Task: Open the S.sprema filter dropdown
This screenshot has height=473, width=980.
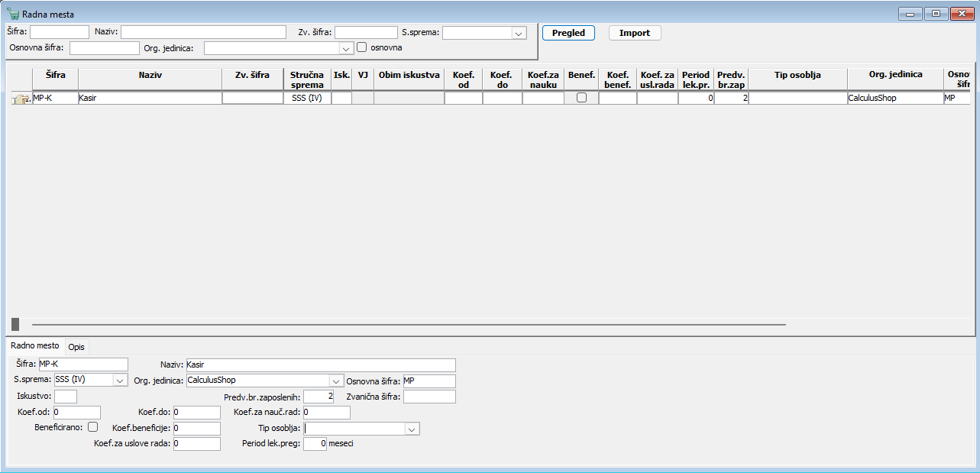Action: tap(519, 33)
